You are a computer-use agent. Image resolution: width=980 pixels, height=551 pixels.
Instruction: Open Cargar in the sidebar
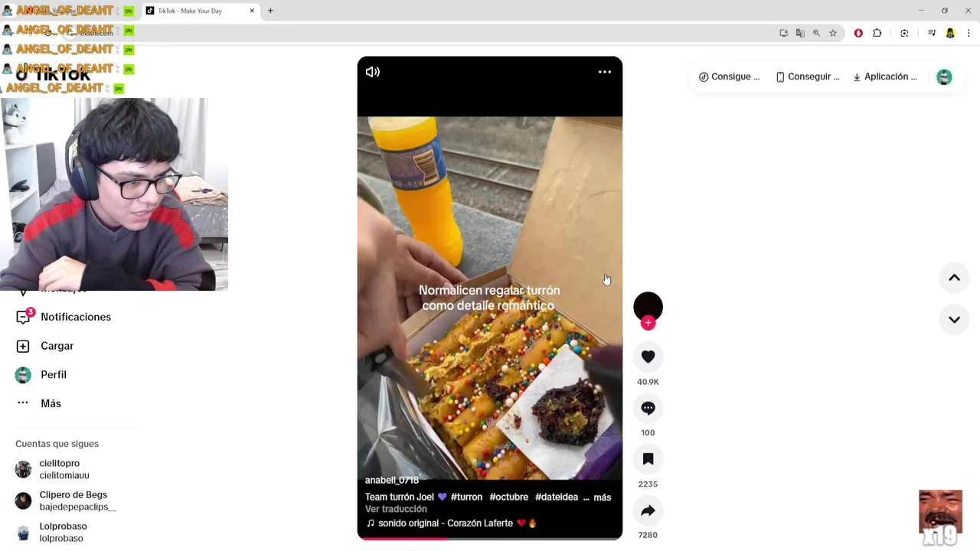pyautogui.click(x=57, y=346)
